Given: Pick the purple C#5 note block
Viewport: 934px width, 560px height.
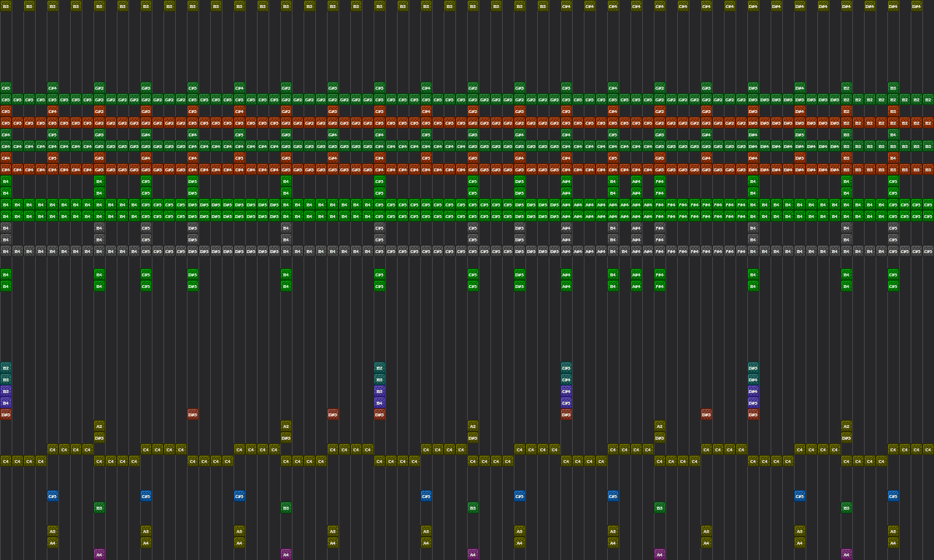Looking at the screenshot, I should pyautogui.click(x=566, y=402).
